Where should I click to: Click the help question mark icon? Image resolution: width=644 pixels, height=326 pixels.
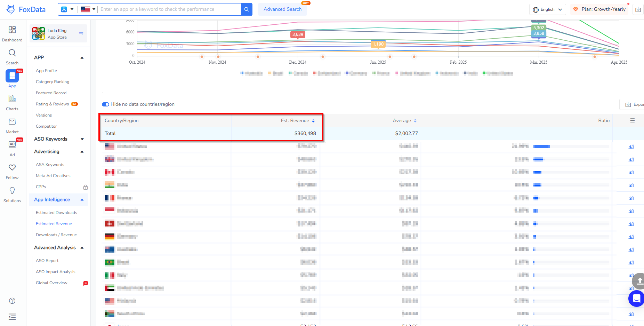click(12, 301)
